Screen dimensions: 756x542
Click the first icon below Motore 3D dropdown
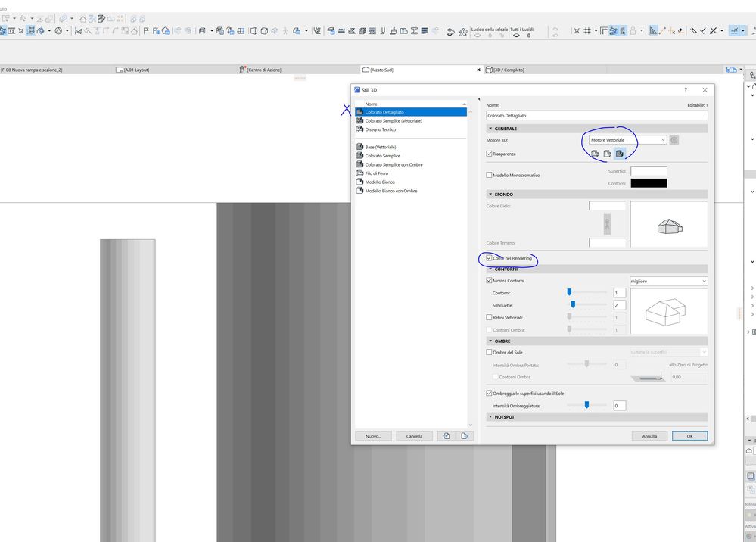595,154
